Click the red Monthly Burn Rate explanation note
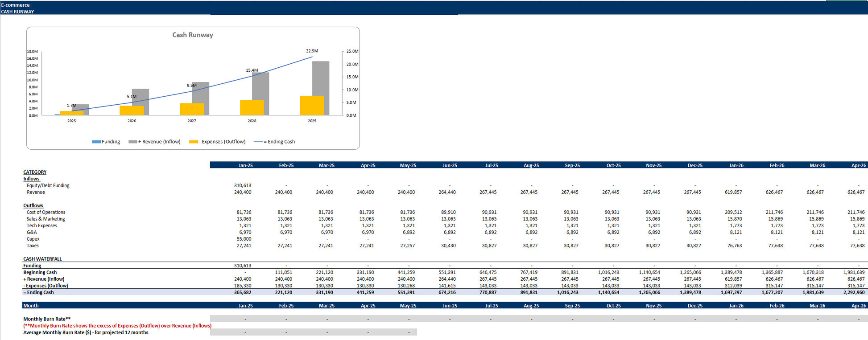This screenshot has height=340, width=868. coord(117,326)
